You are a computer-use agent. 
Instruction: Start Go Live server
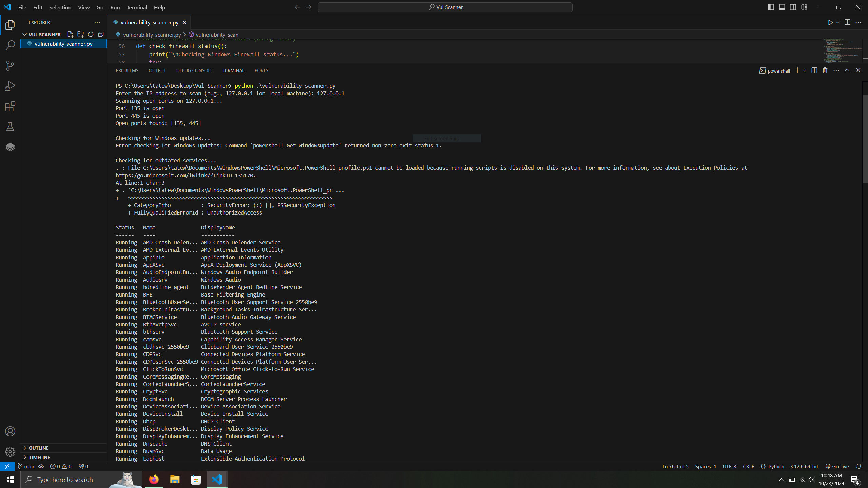click(837, 466)
